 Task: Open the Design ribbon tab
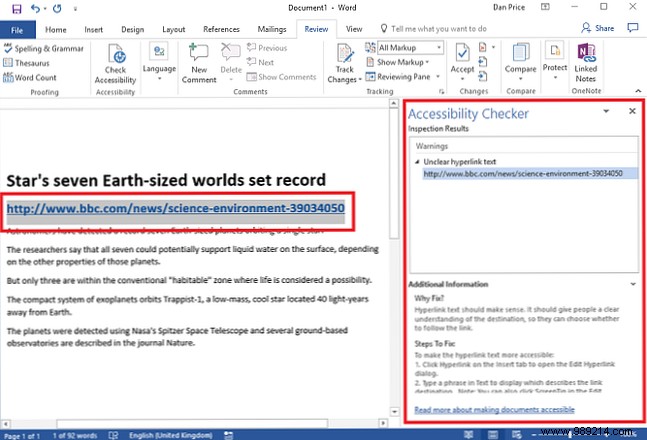(132, 30)
